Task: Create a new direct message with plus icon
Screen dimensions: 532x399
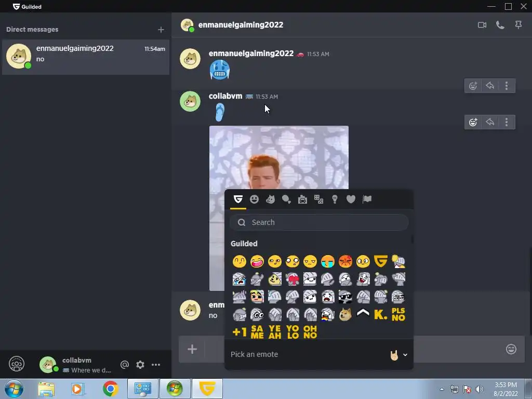Action: [x=161, y=30]
